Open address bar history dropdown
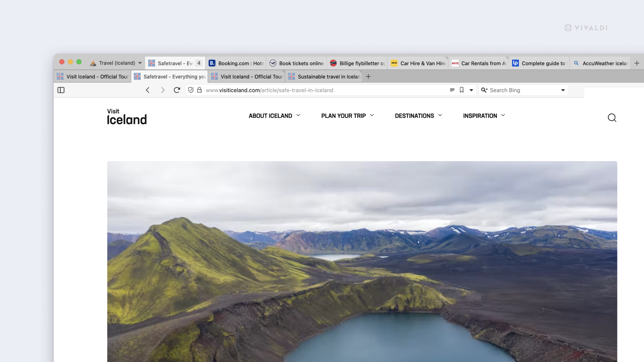 click(x=471, y=90)
